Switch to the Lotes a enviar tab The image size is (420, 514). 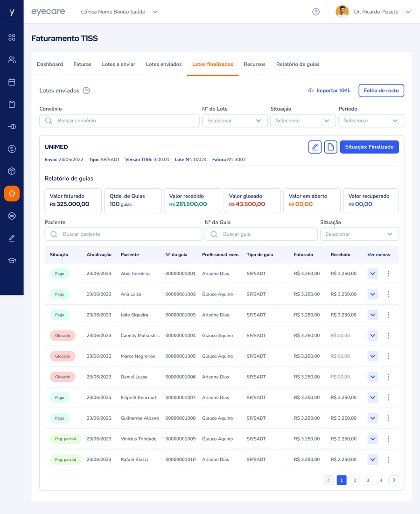point(119,64)
